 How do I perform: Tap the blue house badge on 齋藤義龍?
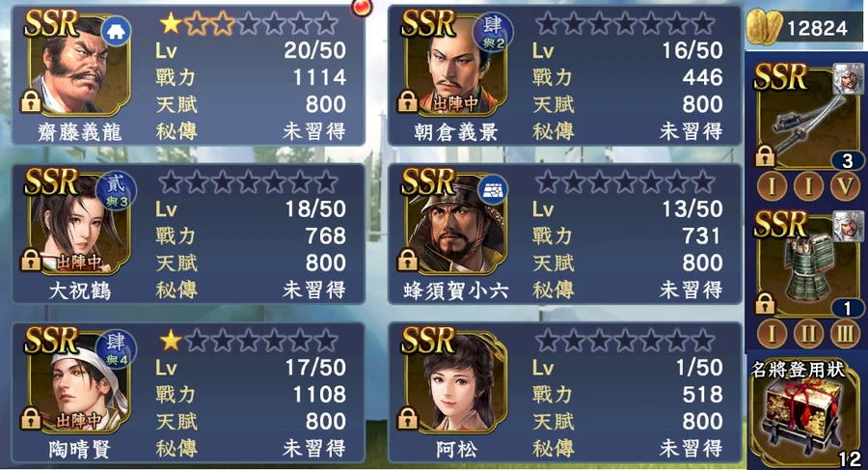pyautogui.click(x=116, y=31)
